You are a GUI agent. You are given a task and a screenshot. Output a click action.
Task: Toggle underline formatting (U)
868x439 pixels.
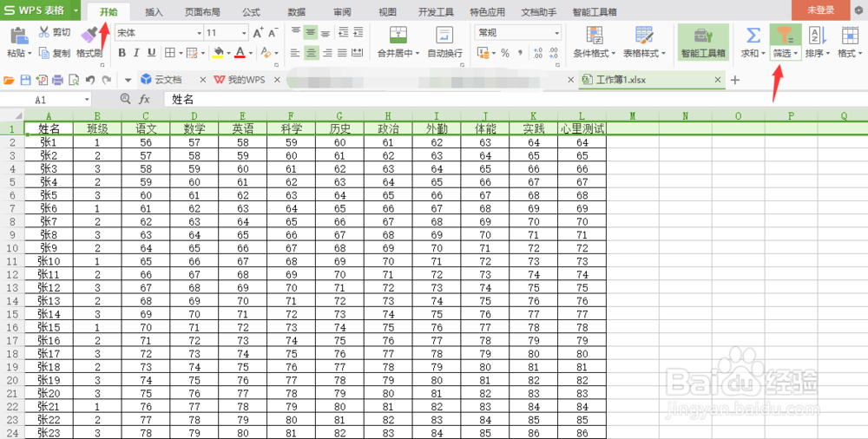click(x=151, y=53)
